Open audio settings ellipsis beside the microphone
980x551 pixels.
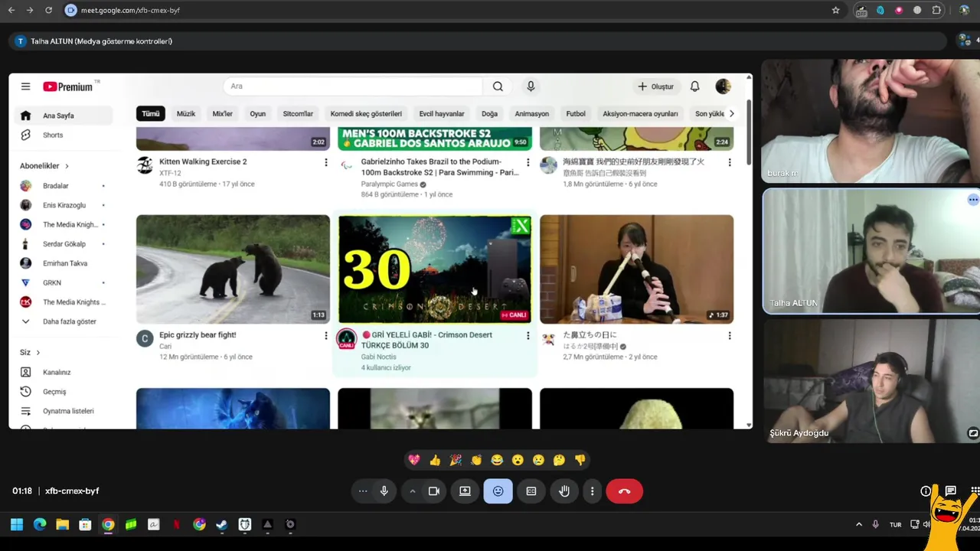tap(363, 491)
